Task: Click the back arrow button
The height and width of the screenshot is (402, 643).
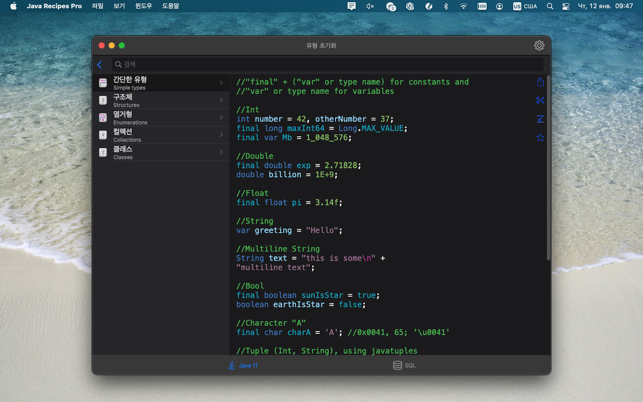Action: click(x=100, y=64)
